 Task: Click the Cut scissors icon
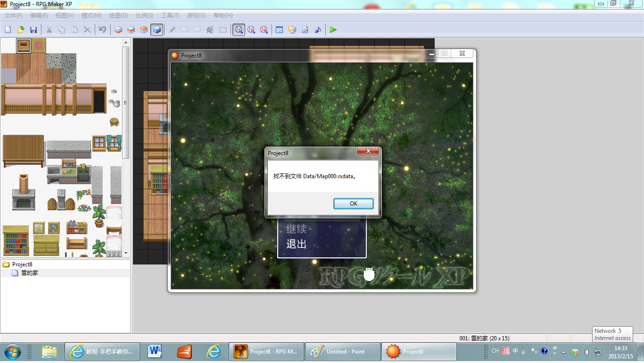point(49,30)
